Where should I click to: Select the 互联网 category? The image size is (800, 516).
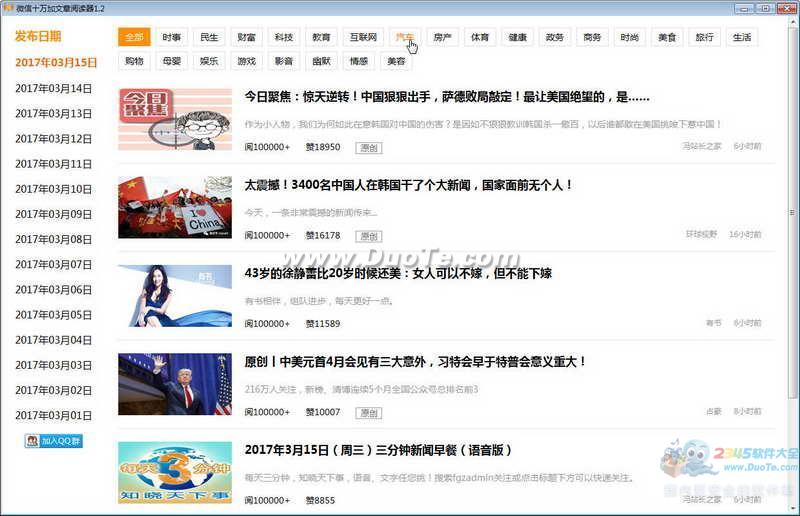point(363,37)
